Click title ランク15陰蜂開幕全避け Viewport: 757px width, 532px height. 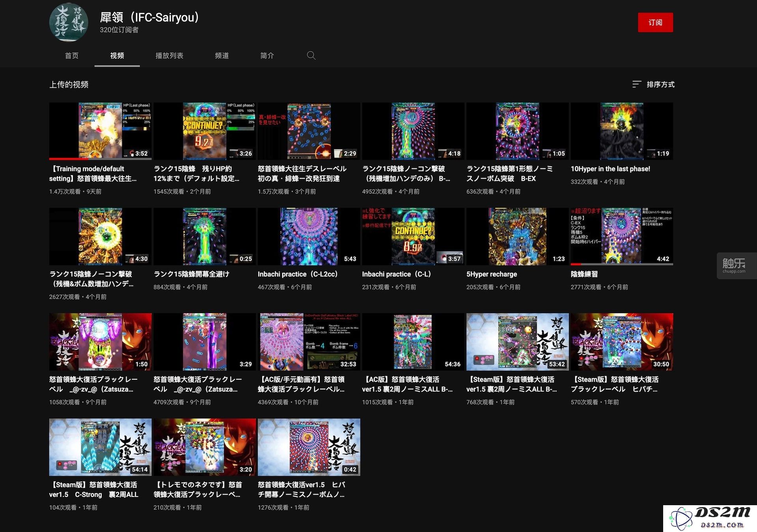tap(192, 274)
